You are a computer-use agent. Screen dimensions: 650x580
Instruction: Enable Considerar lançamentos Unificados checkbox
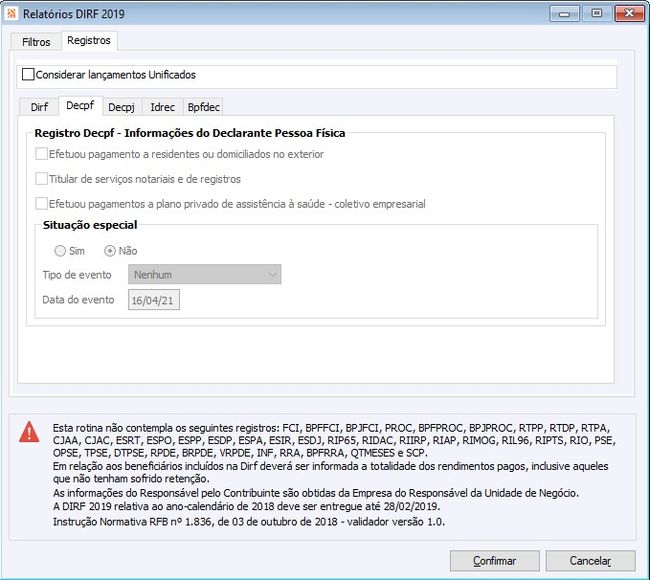(28, 75)
